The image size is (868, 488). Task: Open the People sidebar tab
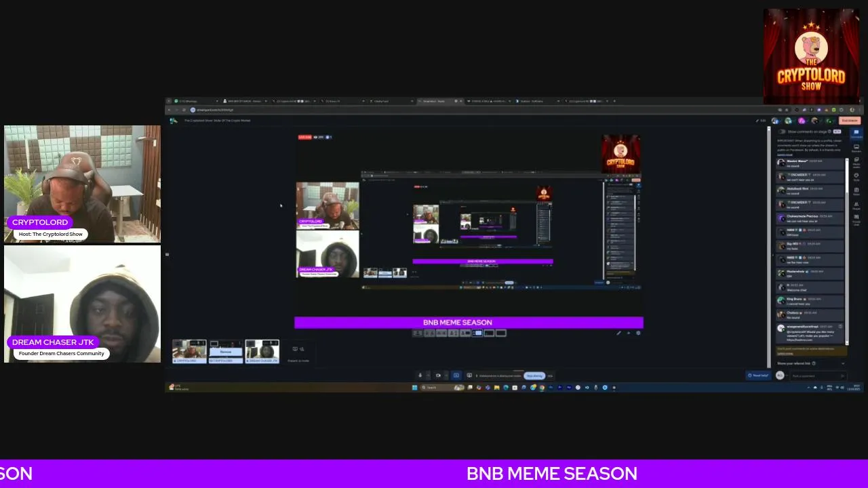point(856,207)
